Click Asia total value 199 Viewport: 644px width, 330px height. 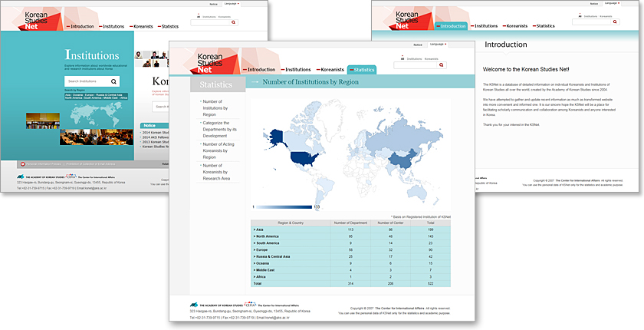coord(430,229)
